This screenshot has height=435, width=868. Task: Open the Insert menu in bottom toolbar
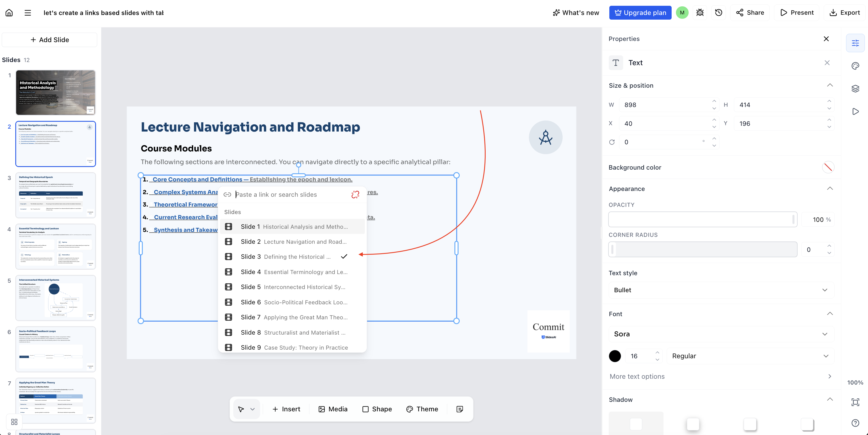[x=286, y=409]
